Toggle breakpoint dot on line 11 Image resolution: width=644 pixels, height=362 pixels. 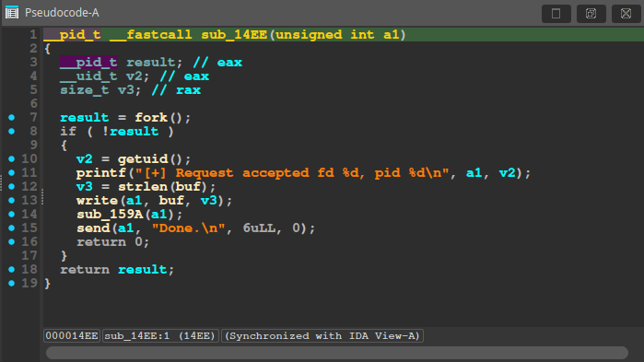11,173
